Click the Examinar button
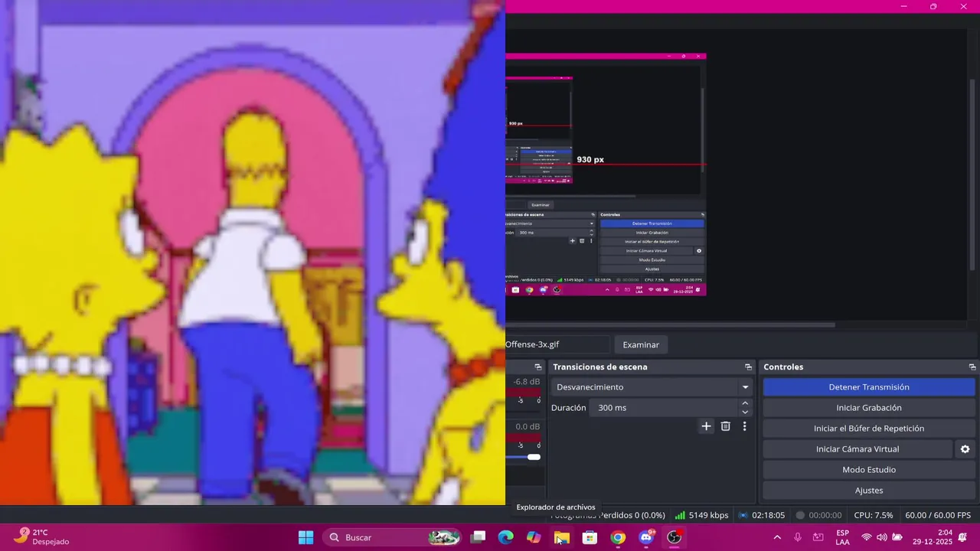The width and height of the screenshot is (980, 551). pyautogui.click(x=641, y=344)
